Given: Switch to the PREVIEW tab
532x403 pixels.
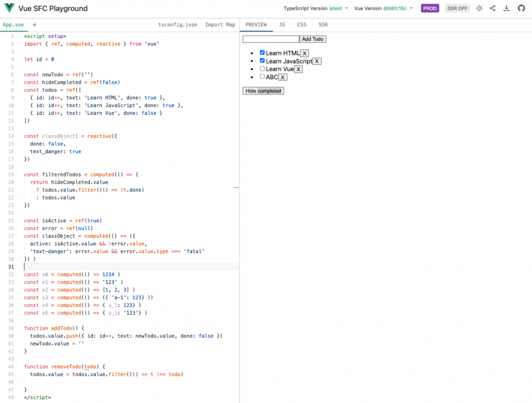Looking at the screenshot, I should click(256, 25).
